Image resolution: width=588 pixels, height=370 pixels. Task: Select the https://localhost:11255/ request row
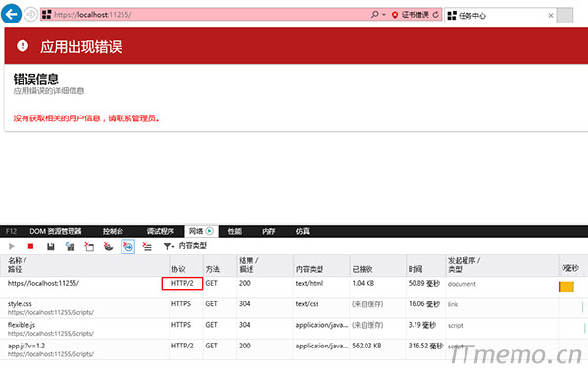click(x=294, y=287)
